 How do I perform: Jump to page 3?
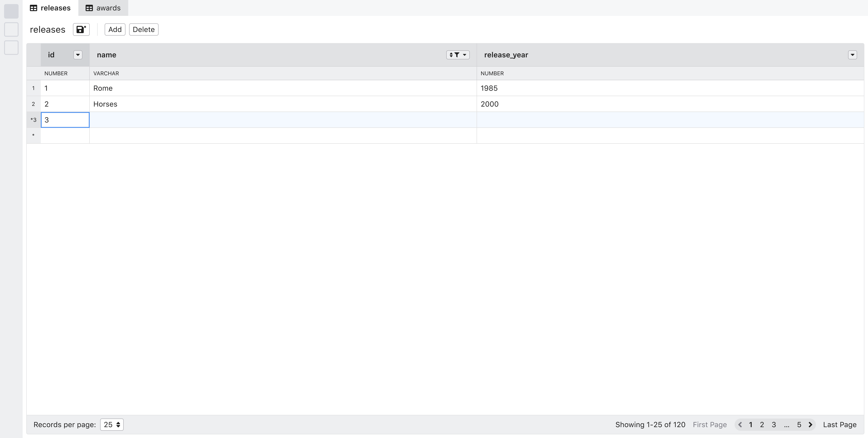[x=774, y=425]
